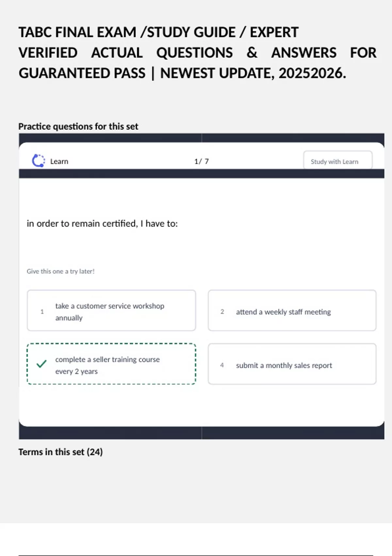The image size is (392, 556).
Task: Click the question "in order to remain certified"
Action: point(102,224)
